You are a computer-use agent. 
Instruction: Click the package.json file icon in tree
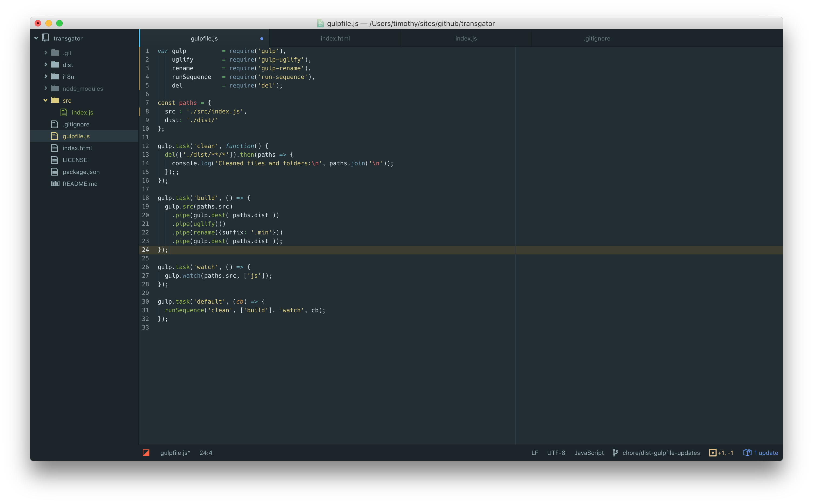point(55,172)
